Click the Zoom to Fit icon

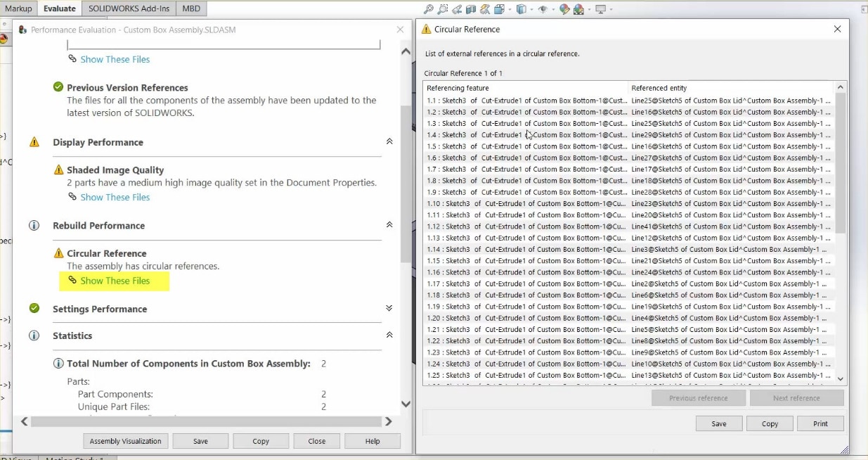429,9
